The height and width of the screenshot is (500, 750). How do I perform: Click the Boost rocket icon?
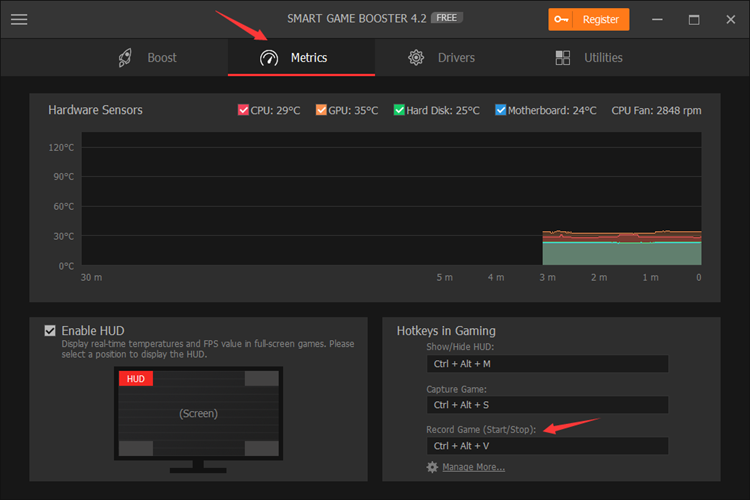click(125, 58)
